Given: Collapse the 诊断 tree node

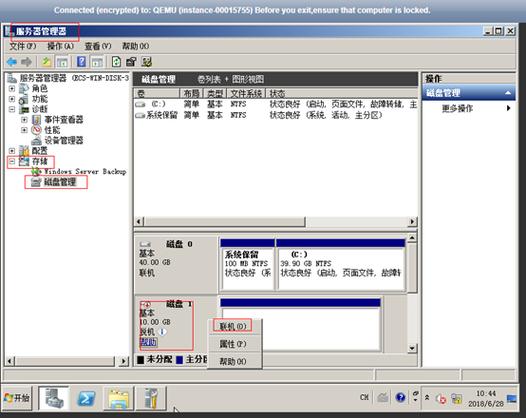Looking at the screenshot, I should point(12,109).
